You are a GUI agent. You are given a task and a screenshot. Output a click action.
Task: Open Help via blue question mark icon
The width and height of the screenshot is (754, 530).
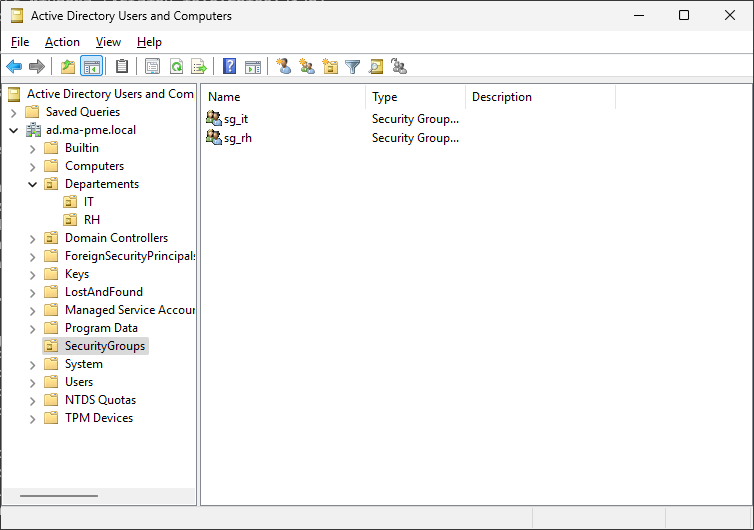pyautogui.click(x=229, y=66)
